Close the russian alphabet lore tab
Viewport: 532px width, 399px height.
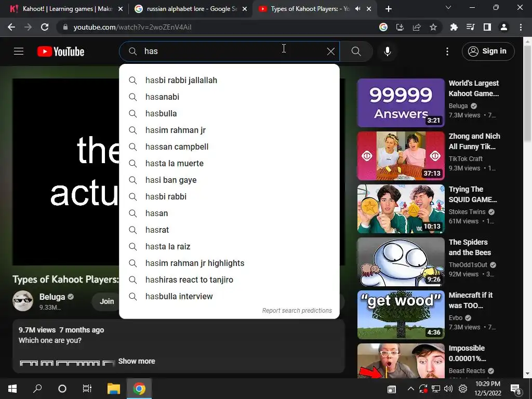pyautogui.click(x=245, y=9)
